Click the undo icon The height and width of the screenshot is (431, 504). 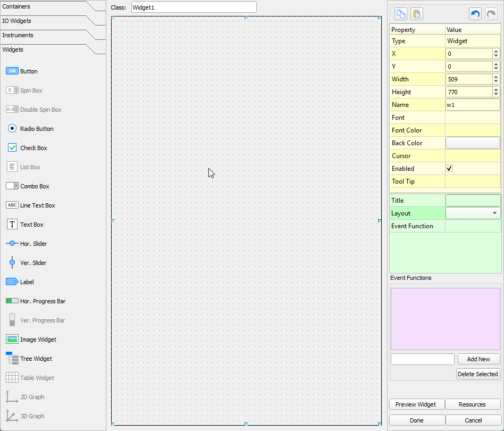pos(475,13)
